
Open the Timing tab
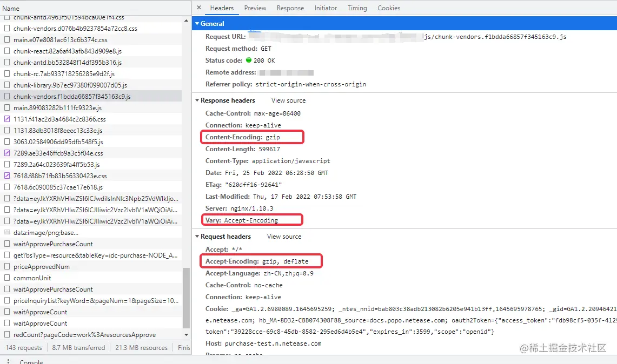click(x=357, y=8)
